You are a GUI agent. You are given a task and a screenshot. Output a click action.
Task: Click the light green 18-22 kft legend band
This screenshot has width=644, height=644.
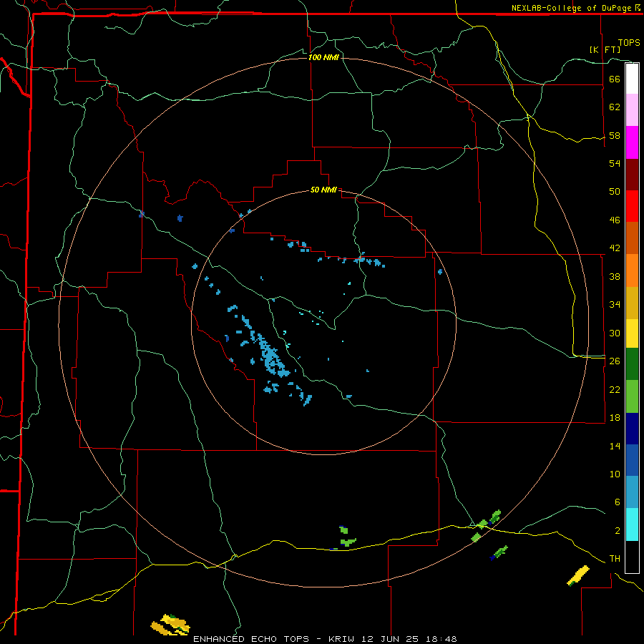pos(632,396)
